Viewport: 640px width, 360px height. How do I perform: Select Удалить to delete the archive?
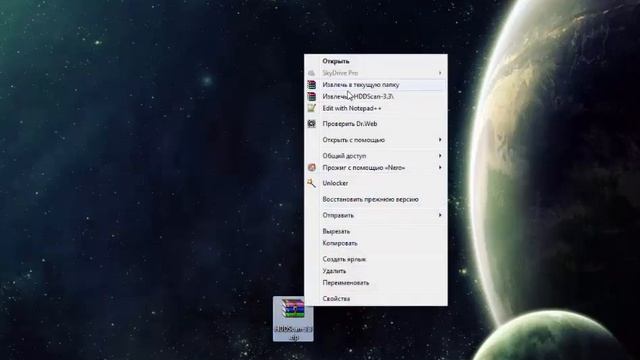click(376, 271)
